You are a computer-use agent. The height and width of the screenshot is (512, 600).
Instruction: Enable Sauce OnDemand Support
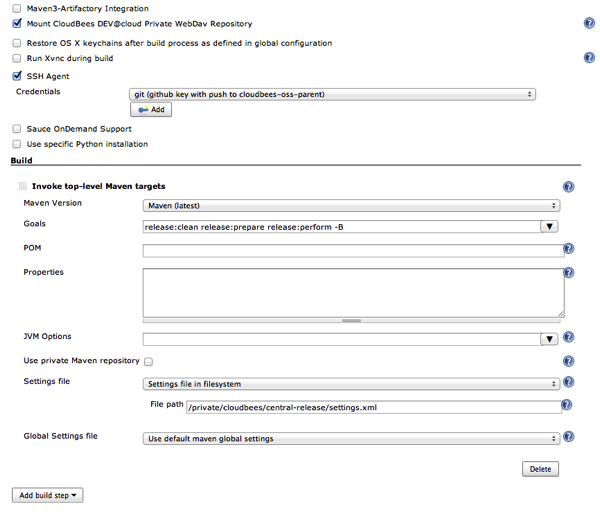16,129
